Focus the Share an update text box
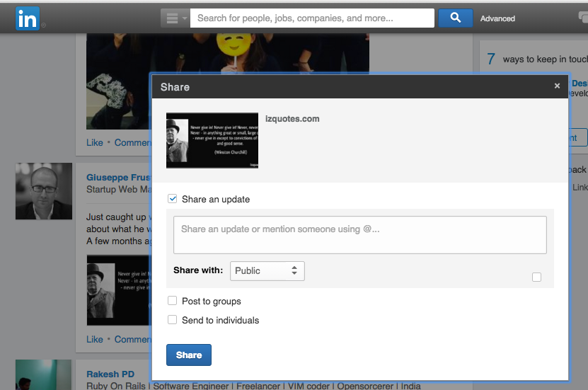Viewport: 588px width, 390px height. 359,235
